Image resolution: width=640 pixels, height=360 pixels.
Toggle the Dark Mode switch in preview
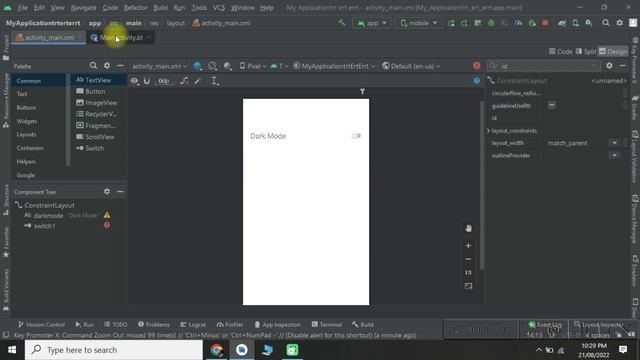(x=356, y=136)
